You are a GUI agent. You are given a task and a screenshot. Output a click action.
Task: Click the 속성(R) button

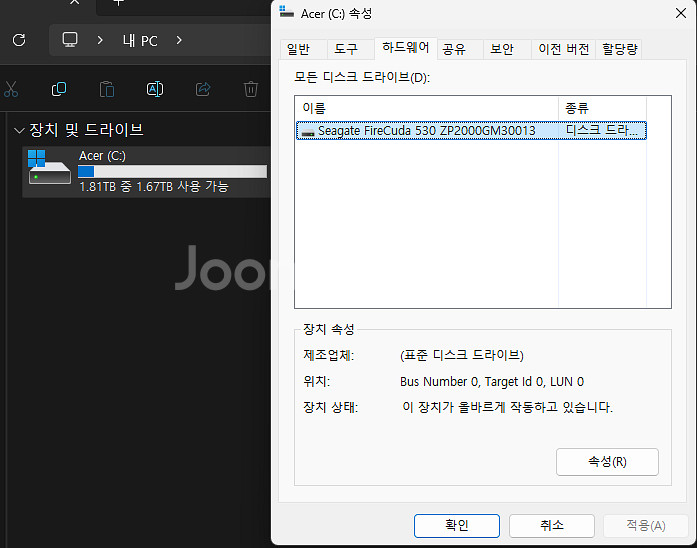click(x=607, y=462)
